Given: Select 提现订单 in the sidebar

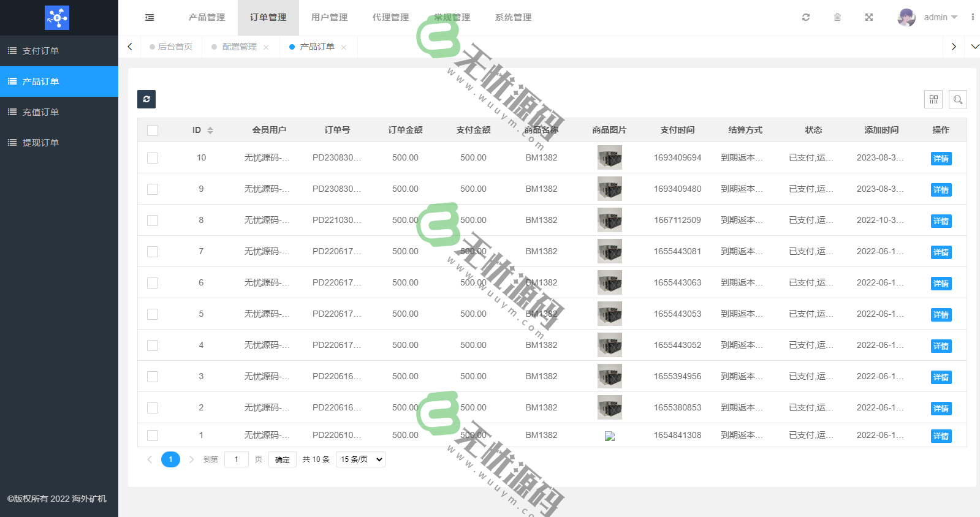Looking at the screenshot, I should tap(59, 143).
